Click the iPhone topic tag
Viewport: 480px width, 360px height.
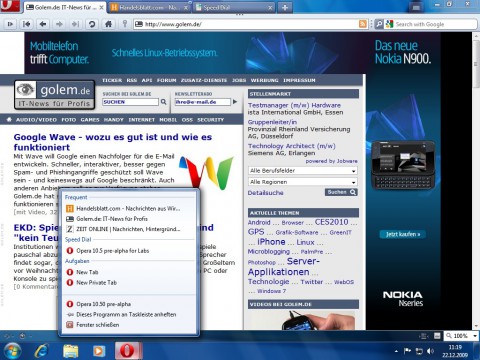271,242
